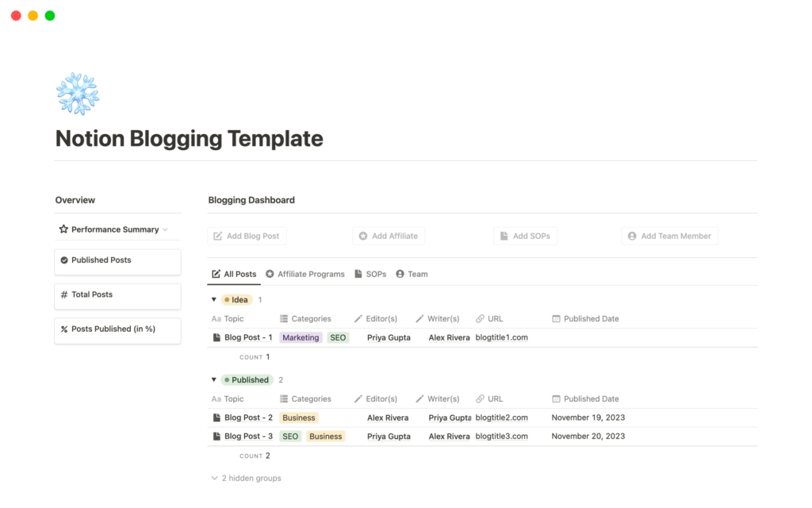Click the hash icon beside Total Posts

64,294
